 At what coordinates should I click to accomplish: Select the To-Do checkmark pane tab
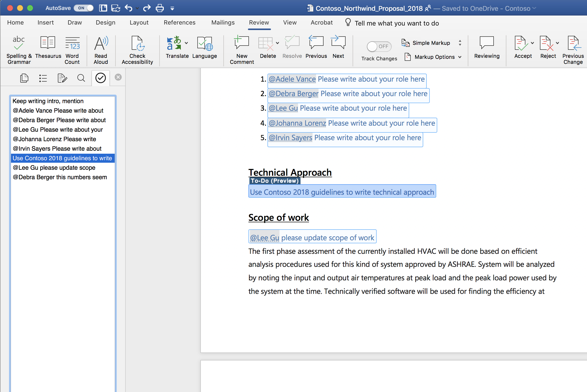[x=100, y=78]
